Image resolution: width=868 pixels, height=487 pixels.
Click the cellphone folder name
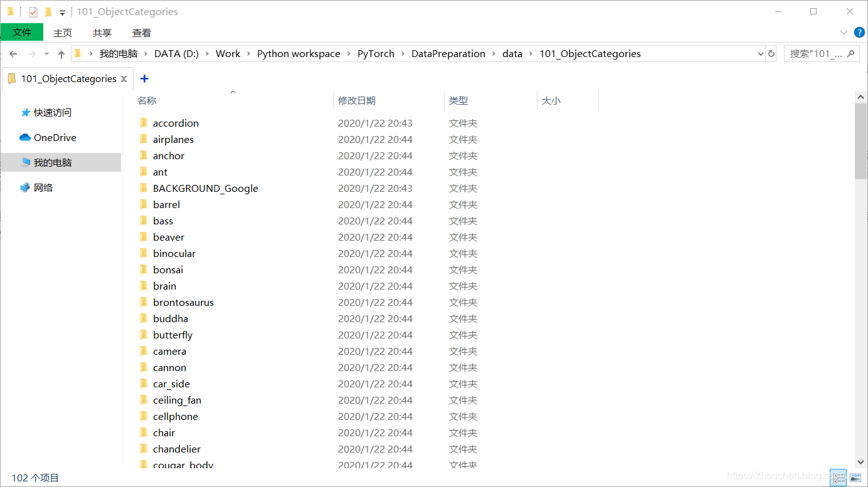pos(176,416)
